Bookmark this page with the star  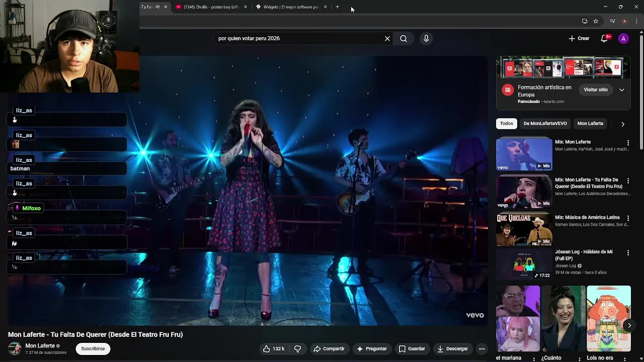[596, 21]
